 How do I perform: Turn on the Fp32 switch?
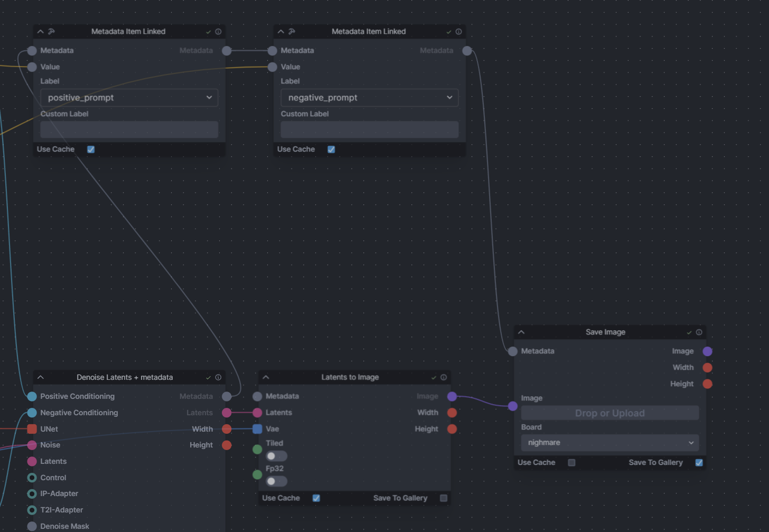pos(276,481)
